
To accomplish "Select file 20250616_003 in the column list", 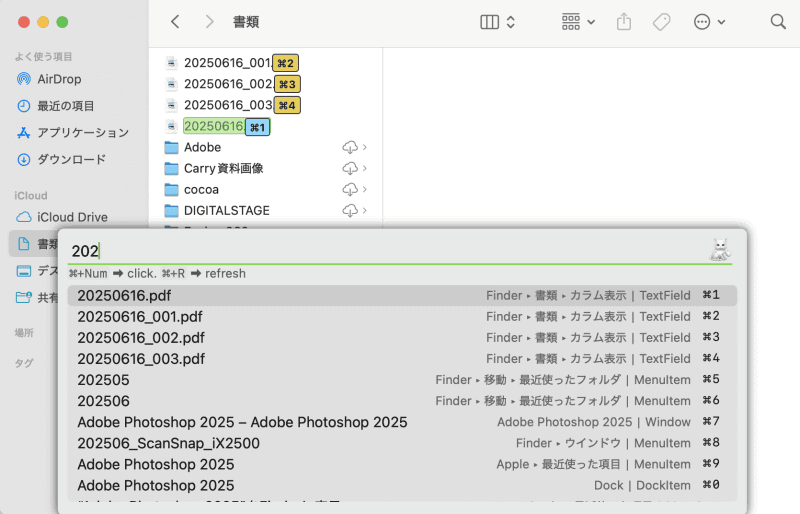I will click(x=228, y=105).
